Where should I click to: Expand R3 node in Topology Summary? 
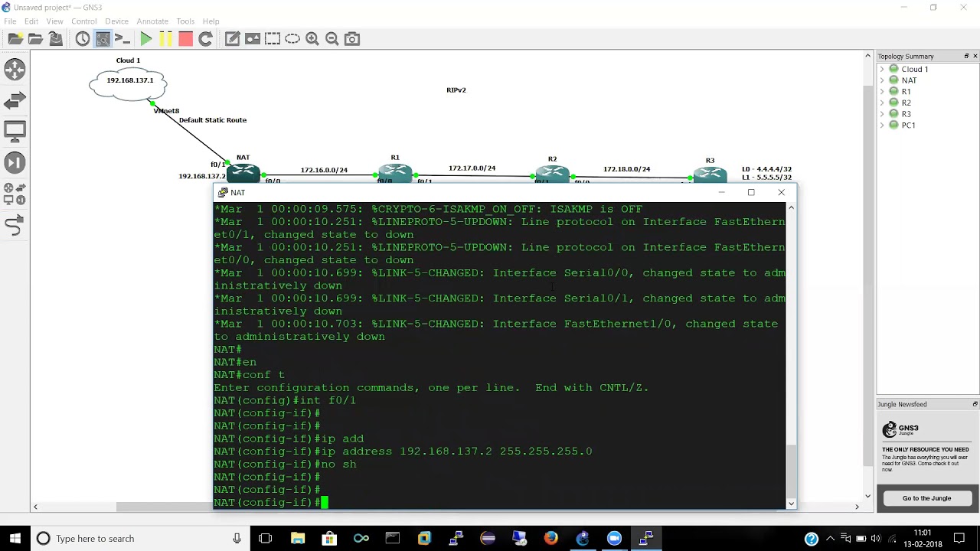[x=882, y=114]
